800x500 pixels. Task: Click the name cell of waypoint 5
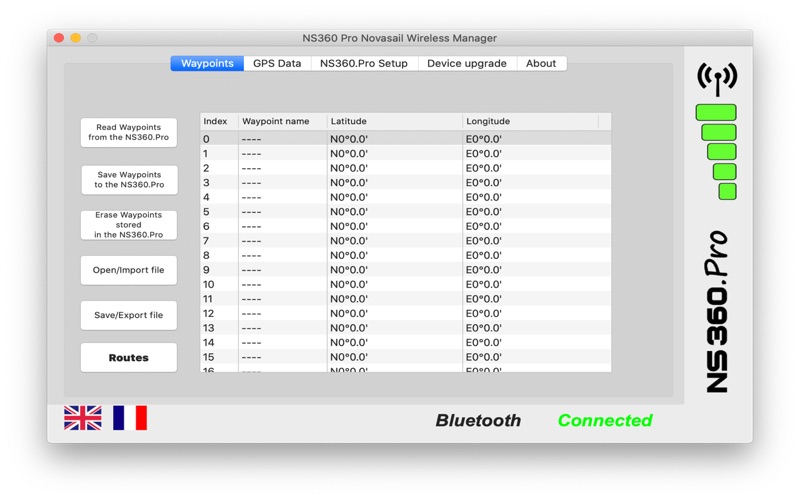click(283, 212)
